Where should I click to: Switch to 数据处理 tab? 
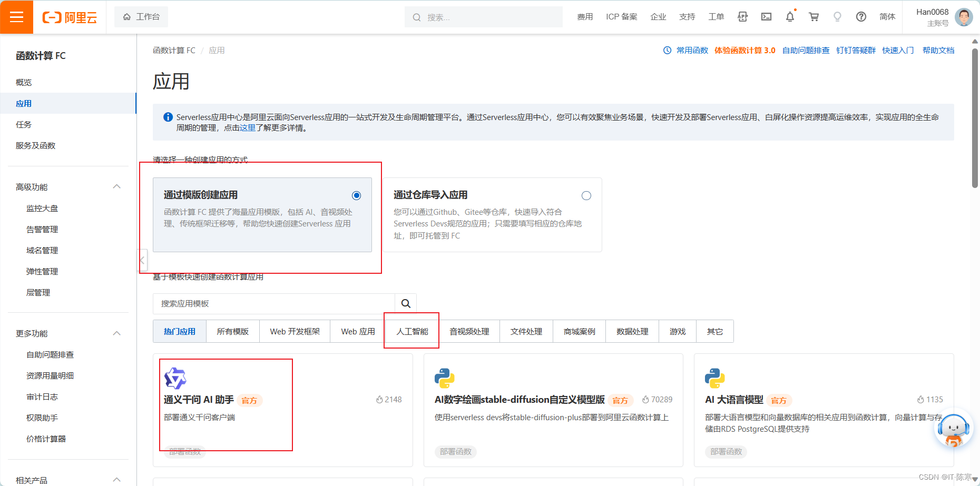pos(632,331)
